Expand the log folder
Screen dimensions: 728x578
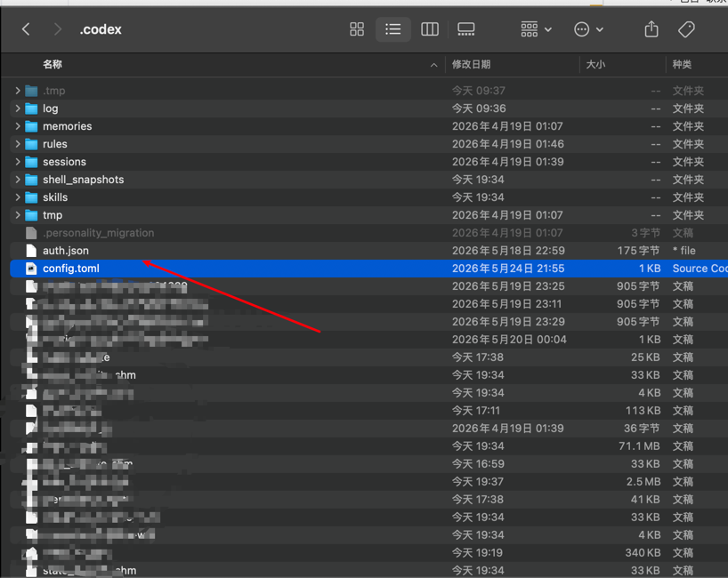click(18, 108)
